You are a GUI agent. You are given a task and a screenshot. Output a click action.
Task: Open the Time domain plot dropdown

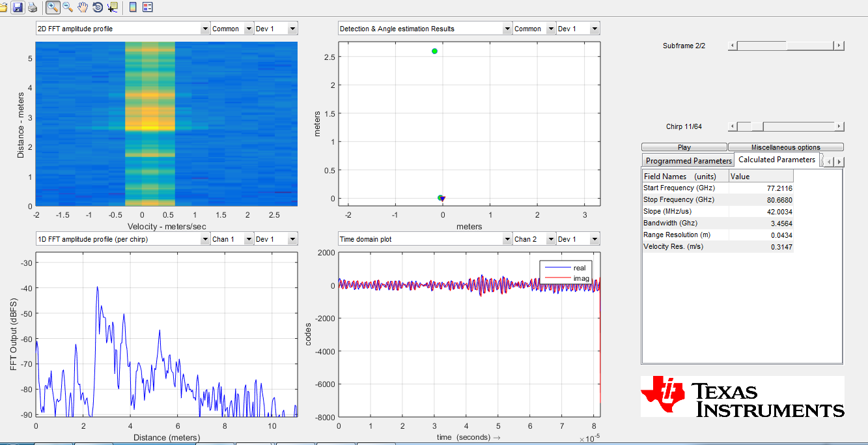(425, 239)
